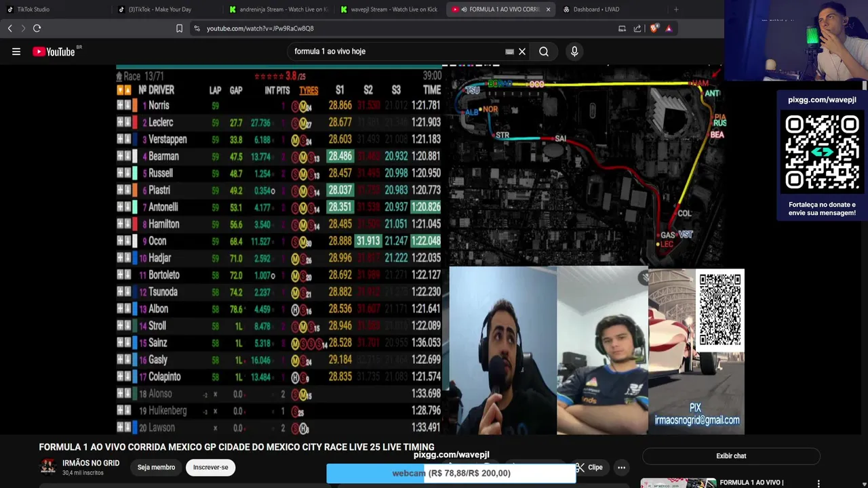Click the streamer webcam overlay top right

click(797, 39)
